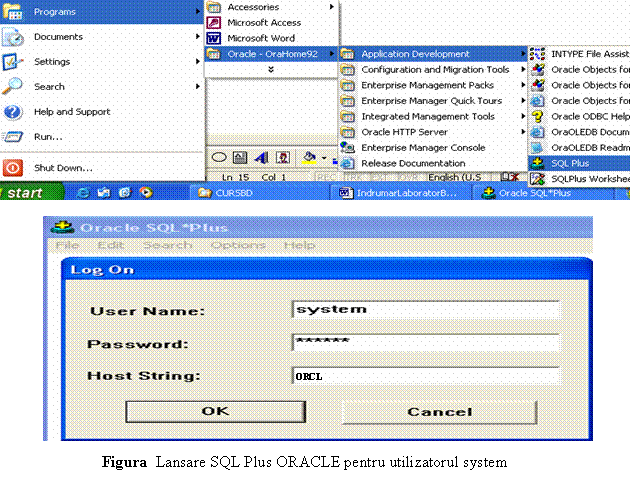The image size is (630, 482).
Task: Open INTYPE File Assistant
Action: (x=579, y=54)
